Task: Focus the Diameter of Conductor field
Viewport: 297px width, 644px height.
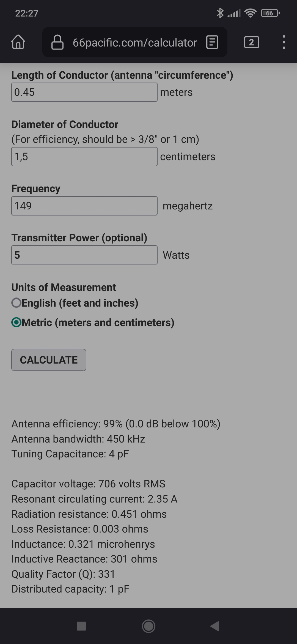Action: (84, 157)
